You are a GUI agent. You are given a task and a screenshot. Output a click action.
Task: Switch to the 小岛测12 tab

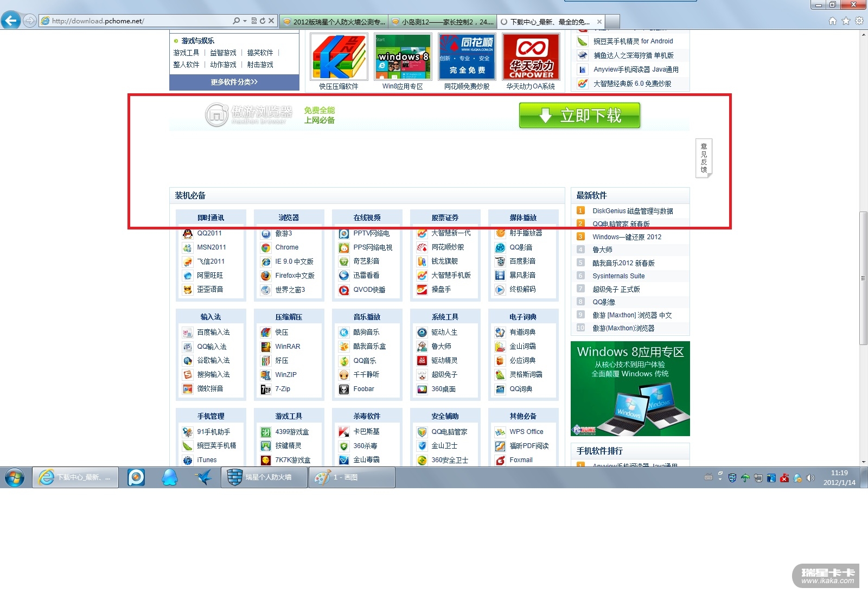coord(442,22)
